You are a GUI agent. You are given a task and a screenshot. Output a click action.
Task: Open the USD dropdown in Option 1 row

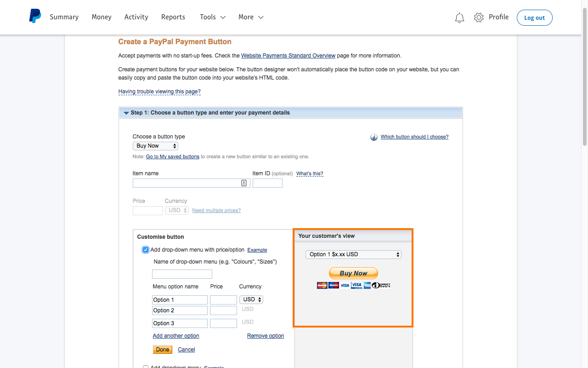251,299
